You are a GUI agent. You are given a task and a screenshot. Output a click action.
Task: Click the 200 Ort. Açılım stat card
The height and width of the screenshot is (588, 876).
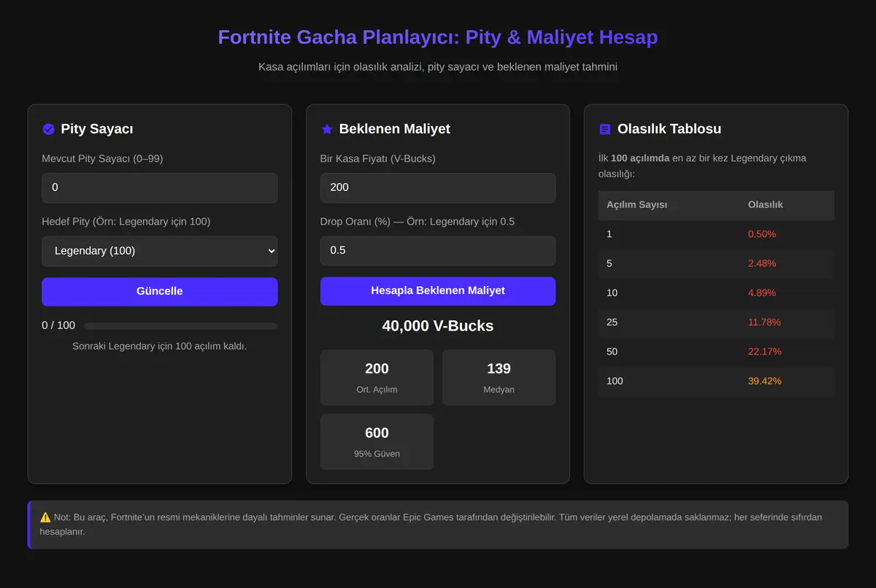(377, 377)
